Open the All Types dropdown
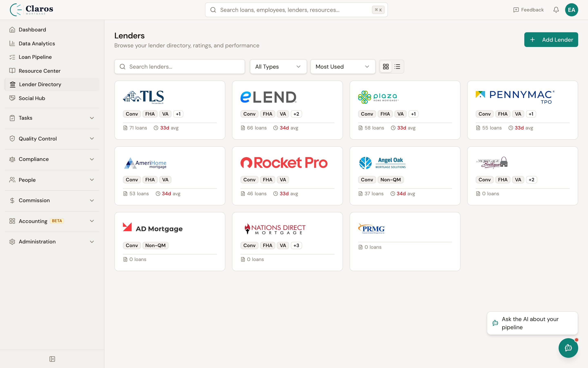 pos(278,67)
